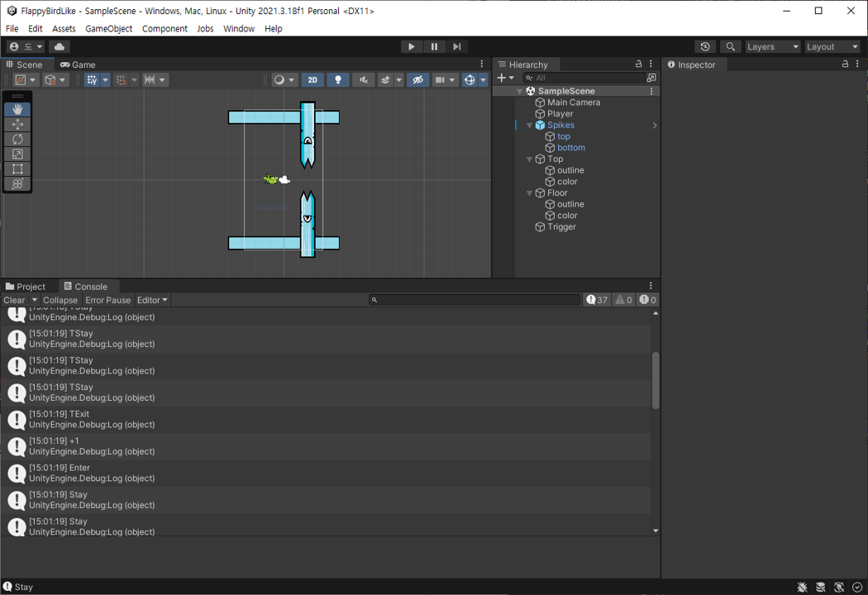Viewport: 868px width, 595px height.
Task: Open the Editor dropdown in console
Action: pyautogui.click(x=152, y=300)
